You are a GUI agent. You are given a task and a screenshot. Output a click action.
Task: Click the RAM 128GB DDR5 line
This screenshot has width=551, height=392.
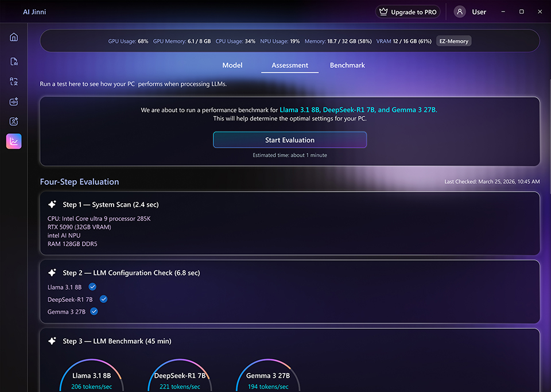point(72,244)
